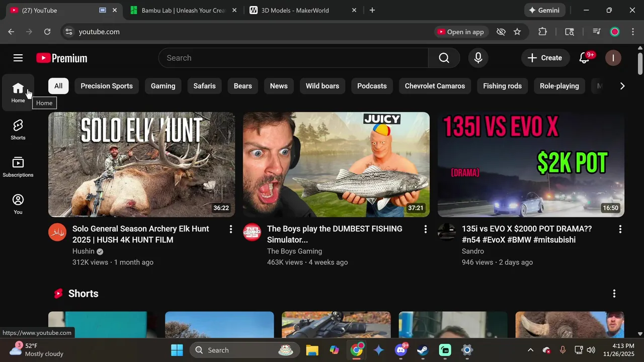Open Solo General Season Archery Elk Hunt title
Screen dimensions: 644x362
[141, 234]
